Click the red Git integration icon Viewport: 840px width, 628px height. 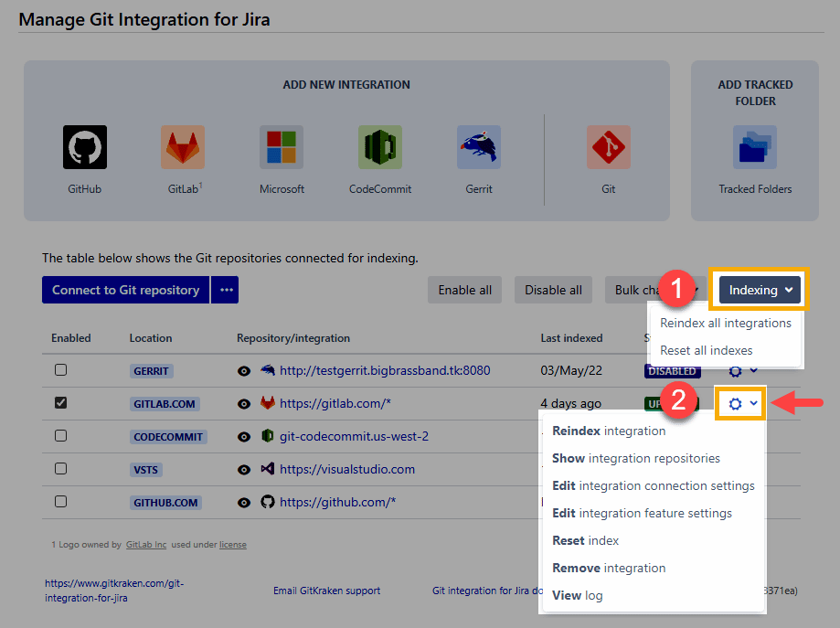(609, 147)
